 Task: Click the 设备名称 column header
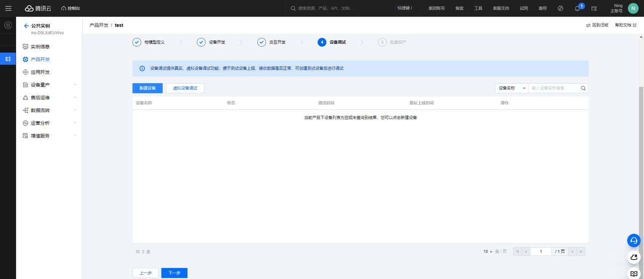point(144,103)
